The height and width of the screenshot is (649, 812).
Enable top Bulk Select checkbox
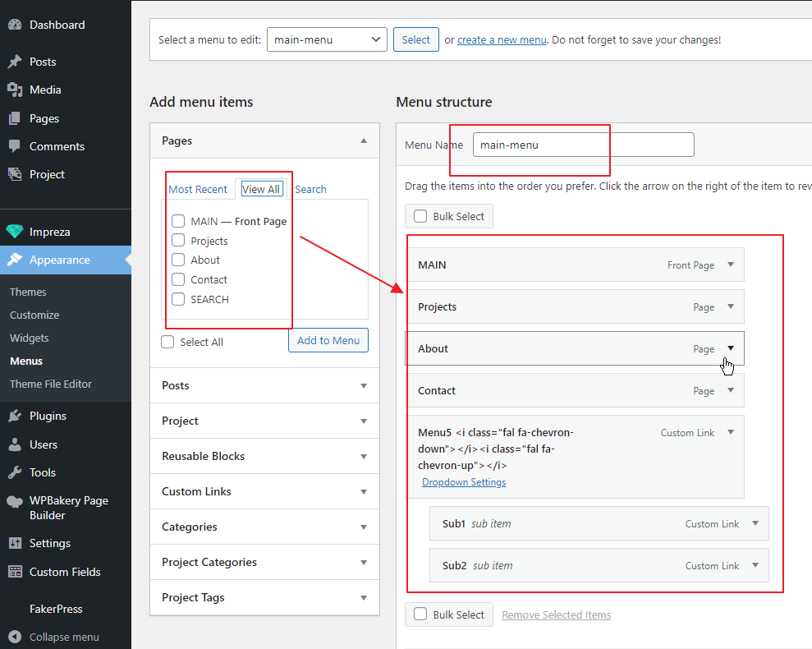[x=420, y=216]
